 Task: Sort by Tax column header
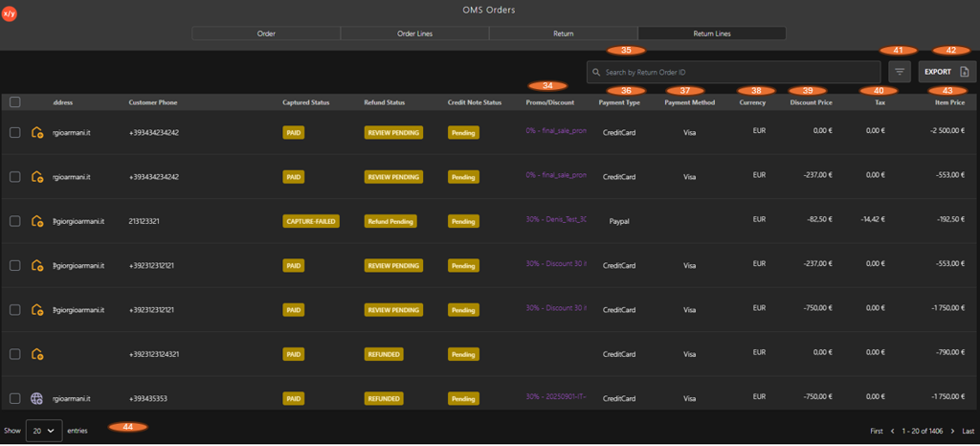(x=880, y=102)
